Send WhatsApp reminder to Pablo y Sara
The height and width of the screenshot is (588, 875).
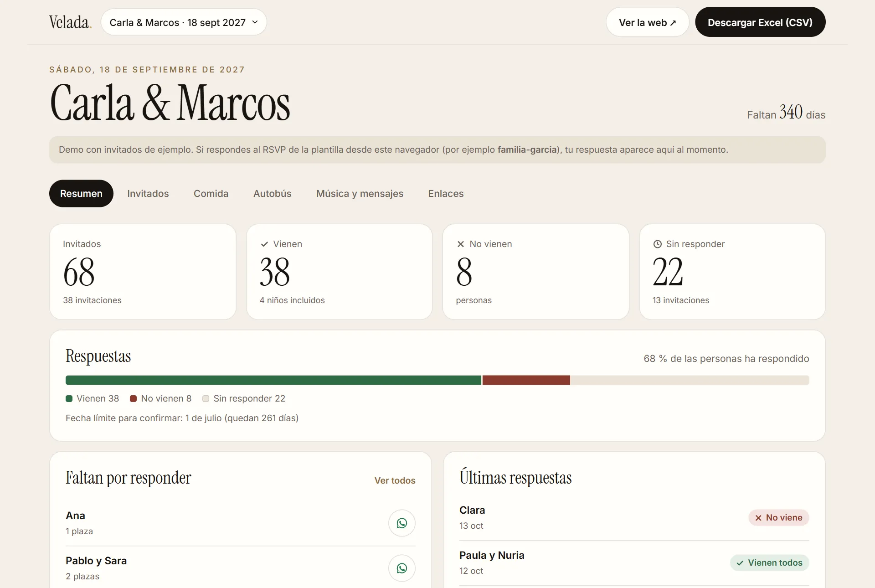tap(402, 568)
